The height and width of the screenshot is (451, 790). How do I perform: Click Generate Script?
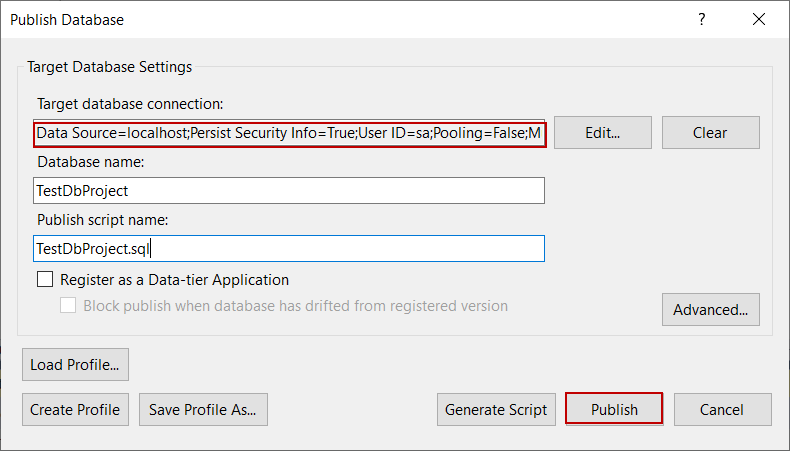pos(496,409)
